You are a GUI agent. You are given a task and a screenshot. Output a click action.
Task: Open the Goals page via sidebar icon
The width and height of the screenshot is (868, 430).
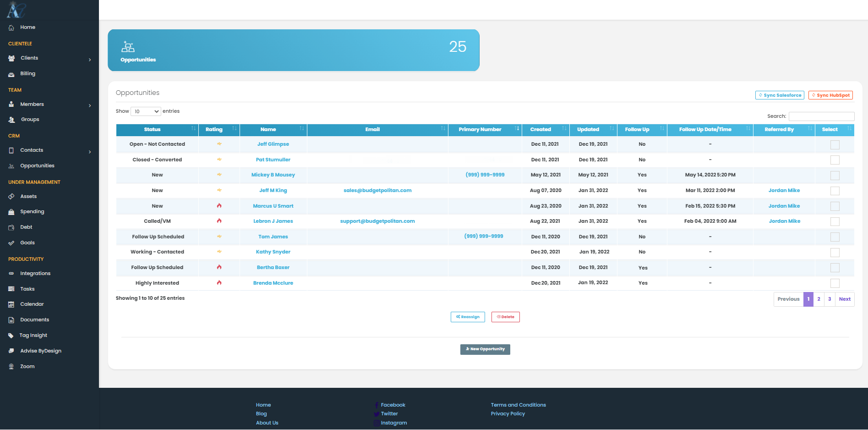(x=11, y=243)
